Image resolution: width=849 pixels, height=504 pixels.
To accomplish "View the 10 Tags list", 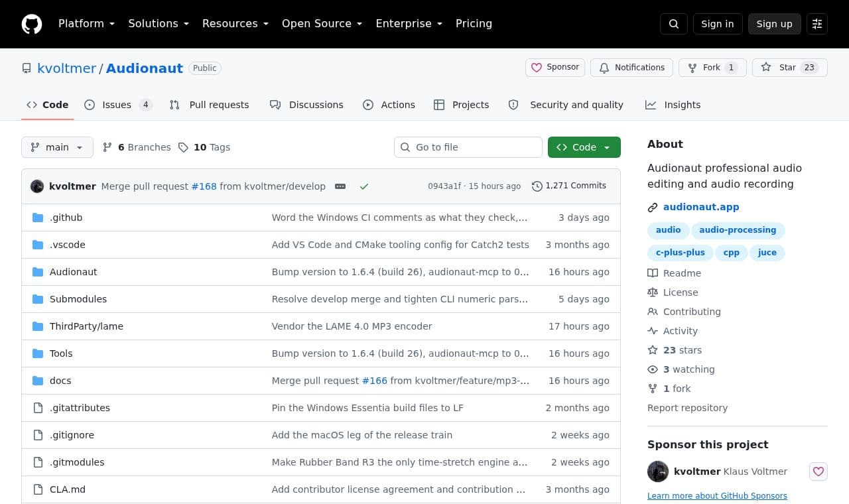I will pos(204,147).
